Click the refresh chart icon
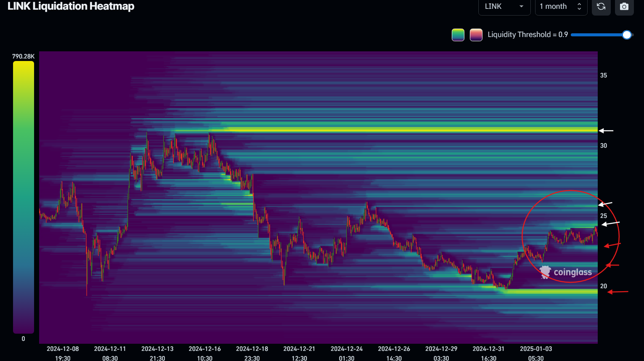Screen dimensions: 644x361 pos(601,7)
